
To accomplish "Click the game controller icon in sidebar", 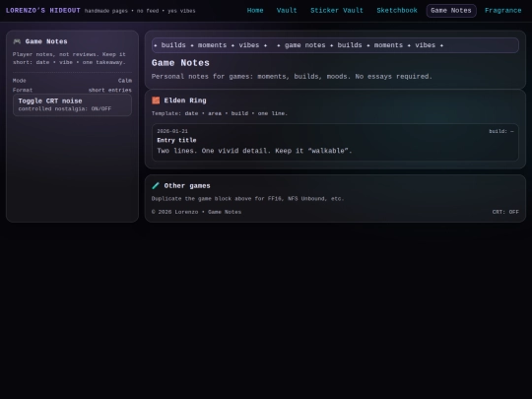I will (17, 41).
